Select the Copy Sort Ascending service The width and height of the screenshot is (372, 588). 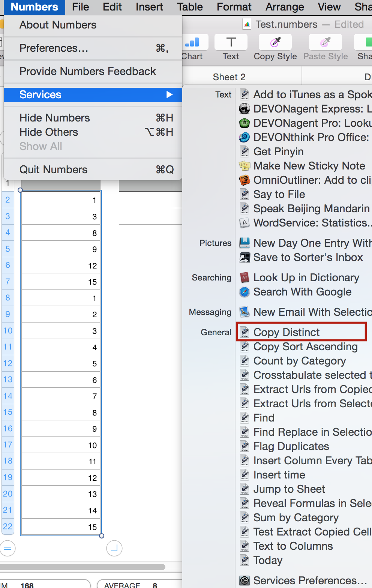(x=306, y=346)
